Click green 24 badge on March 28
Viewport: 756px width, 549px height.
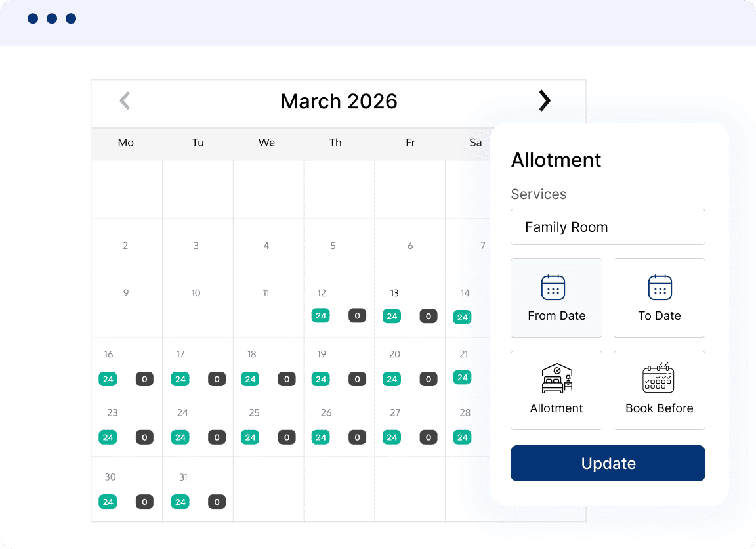[463, 437]
